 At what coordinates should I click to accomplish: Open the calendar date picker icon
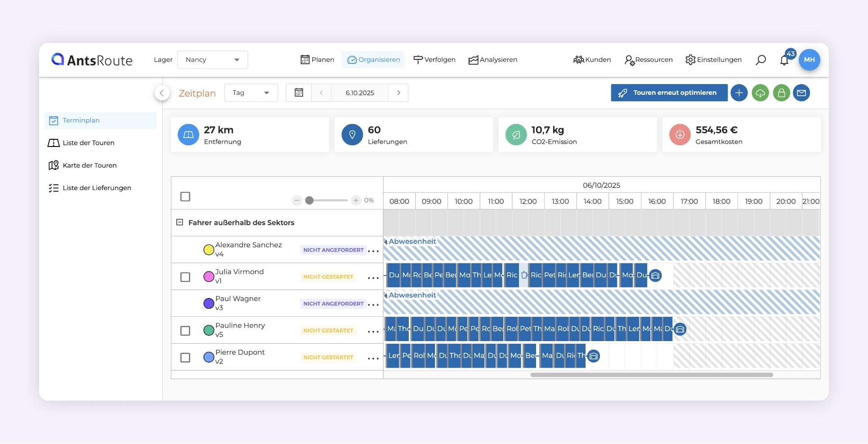tap(299, 93)
